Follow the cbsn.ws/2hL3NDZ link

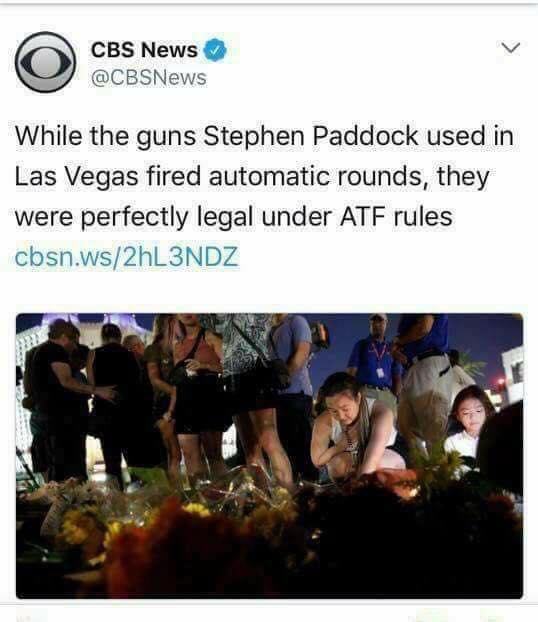tap(127, 257)
